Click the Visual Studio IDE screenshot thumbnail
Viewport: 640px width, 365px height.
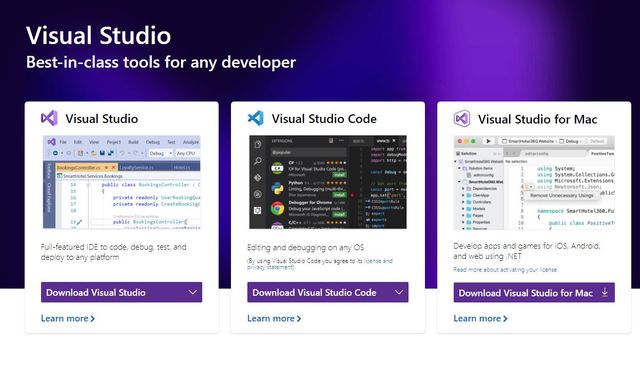pos(122,182)
